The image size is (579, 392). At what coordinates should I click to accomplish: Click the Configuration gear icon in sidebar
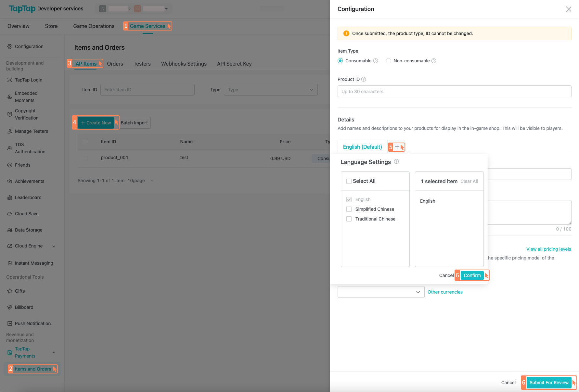(10, 46)
